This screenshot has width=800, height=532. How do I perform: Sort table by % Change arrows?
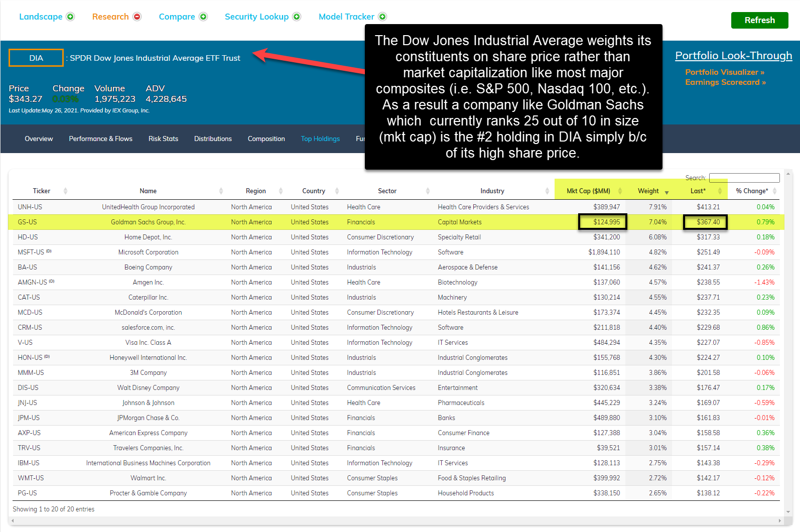pyautogui.click(x=774, y=191)
